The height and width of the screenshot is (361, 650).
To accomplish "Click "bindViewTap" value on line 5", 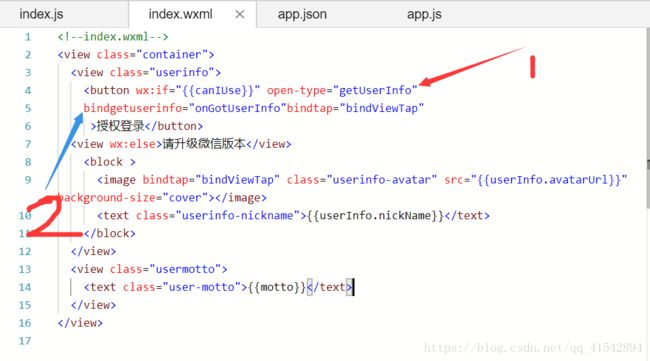I will tap(382, 108).
